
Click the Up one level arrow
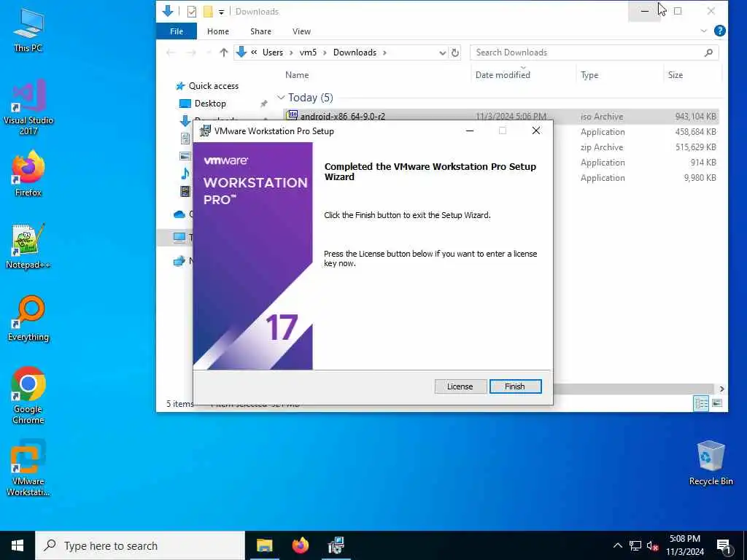coord(223,52)
